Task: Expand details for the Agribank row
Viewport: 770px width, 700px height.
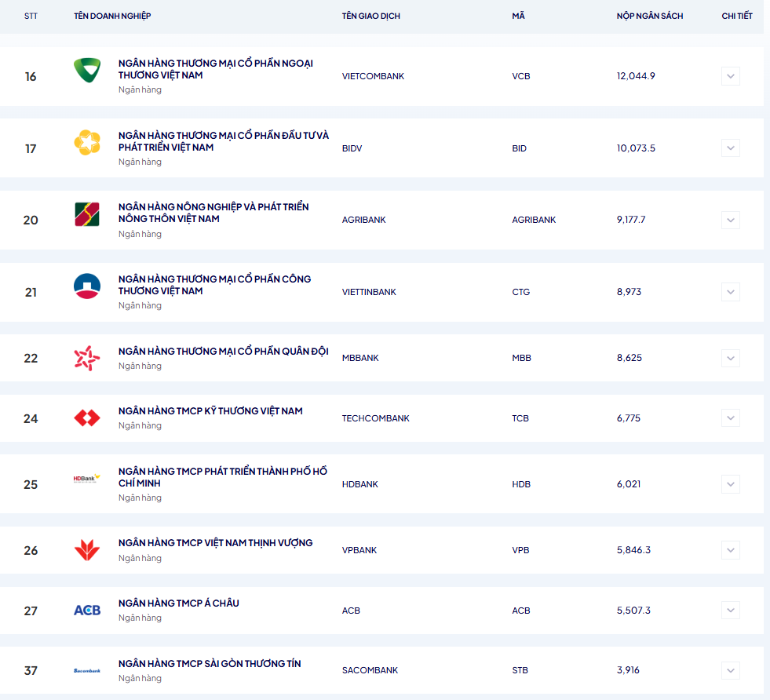Action: 730,220
